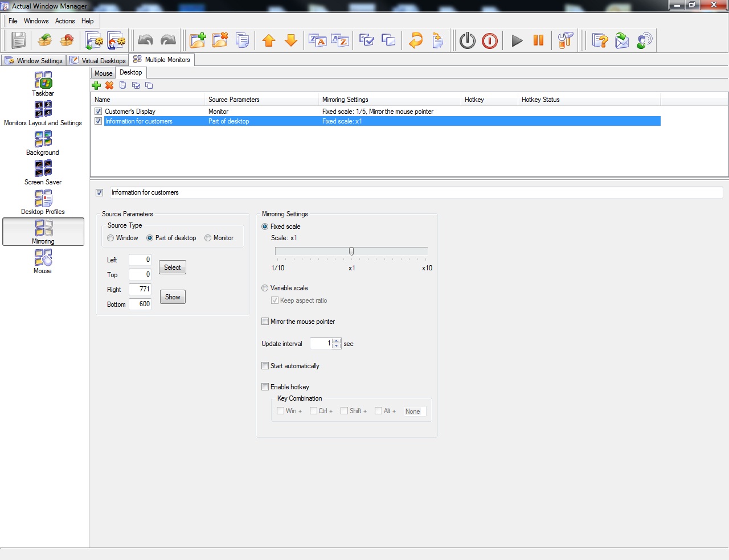Open the Taskbar section in sidebar
This screenshot has width=729, height=560.
pyautogui.click(x=43, y=84)
